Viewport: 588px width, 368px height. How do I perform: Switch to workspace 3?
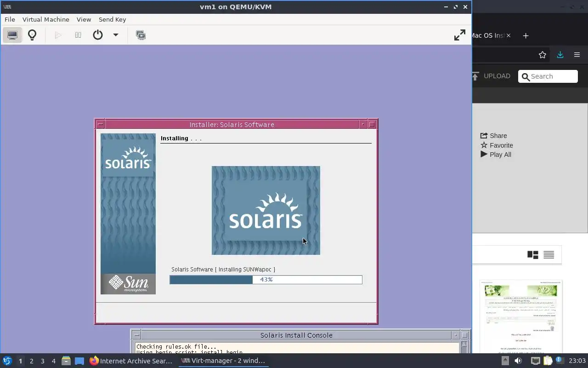tap(42, 361)
